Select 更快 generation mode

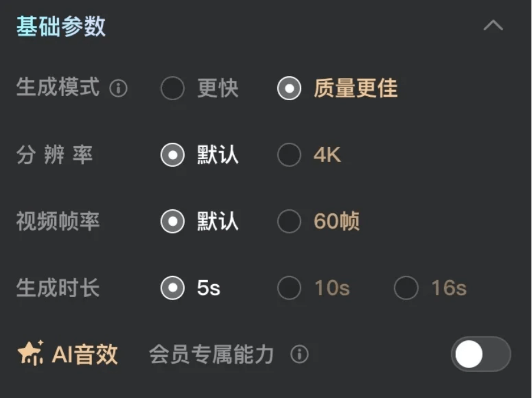point(216,88)
